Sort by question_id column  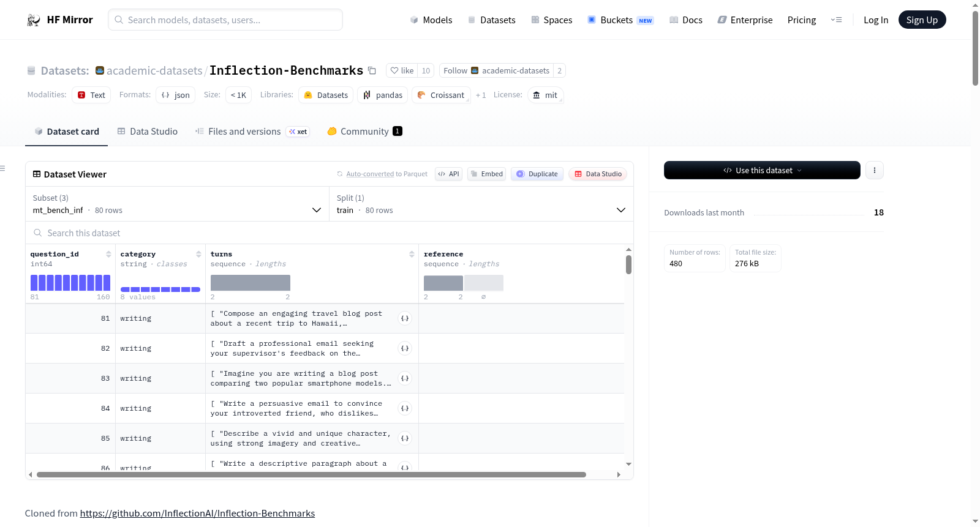(x=108, y=254)
